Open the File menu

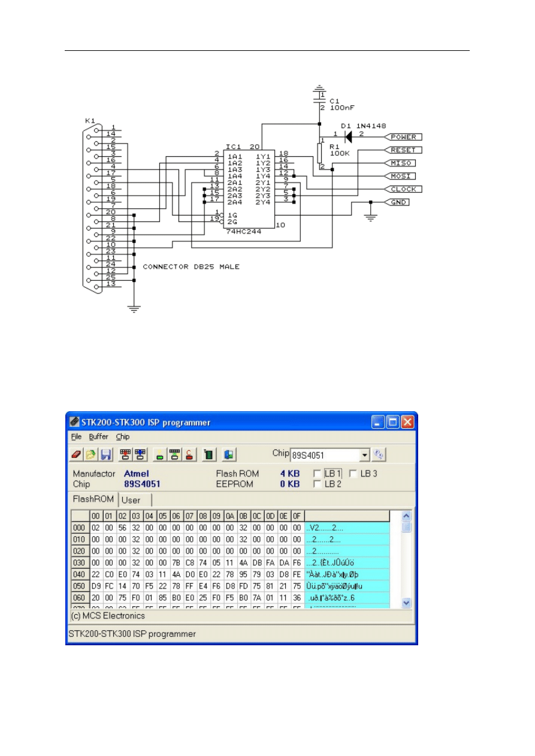click(x=76, y=437)
